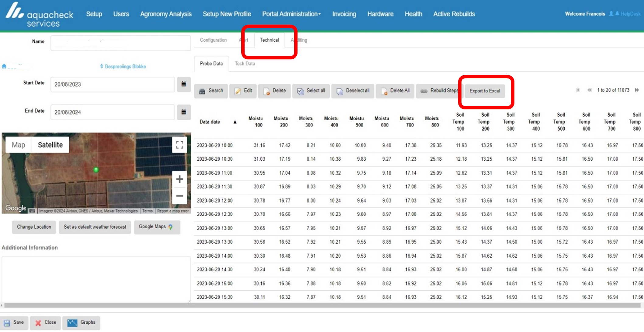This screenshot has height=332, width=644.
Task: Set as default weather forecast
Action: point(95,227)
